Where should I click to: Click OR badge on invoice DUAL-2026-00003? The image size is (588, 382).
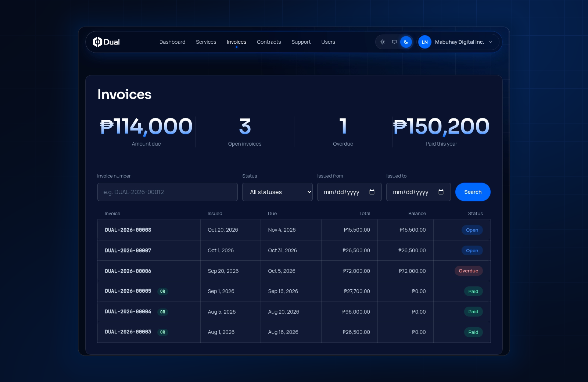(163, 332)
